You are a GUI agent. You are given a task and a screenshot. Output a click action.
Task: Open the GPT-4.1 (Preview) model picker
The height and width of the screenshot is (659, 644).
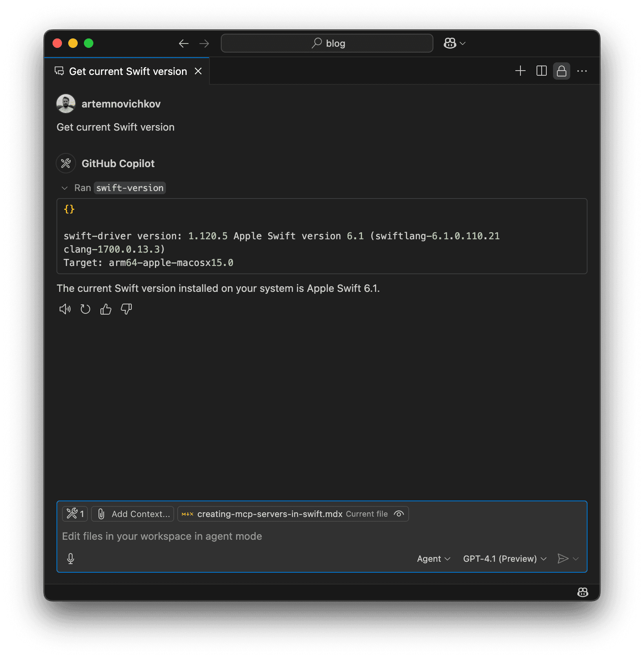[505, 559]
